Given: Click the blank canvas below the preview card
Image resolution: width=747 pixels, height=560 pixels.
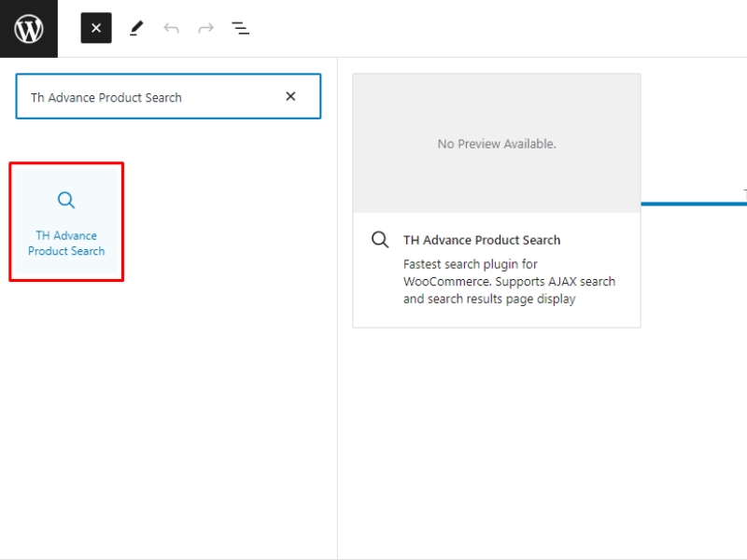Looking at the screenshot, I should coord(542,439).
